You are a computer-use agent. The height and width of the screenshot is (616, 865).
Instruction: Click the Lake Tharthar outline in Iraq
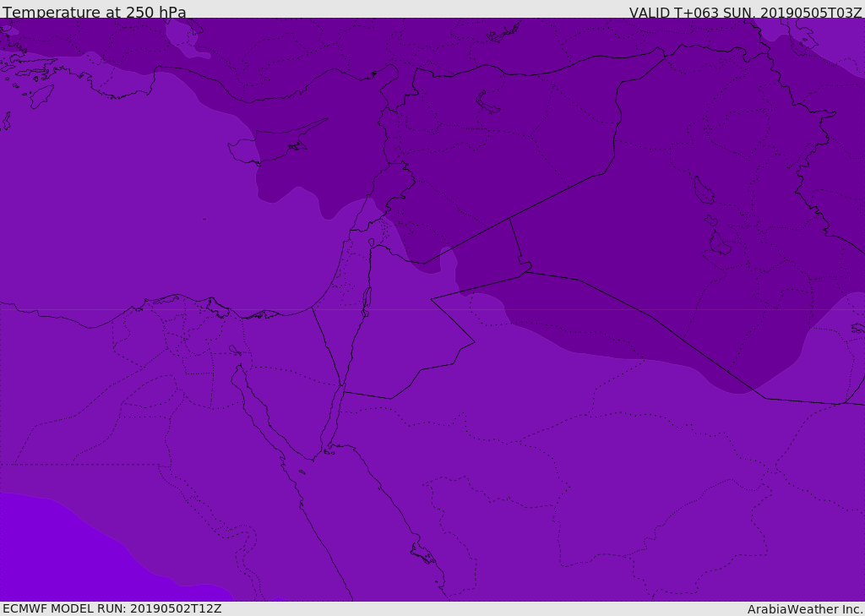[703, 190]
